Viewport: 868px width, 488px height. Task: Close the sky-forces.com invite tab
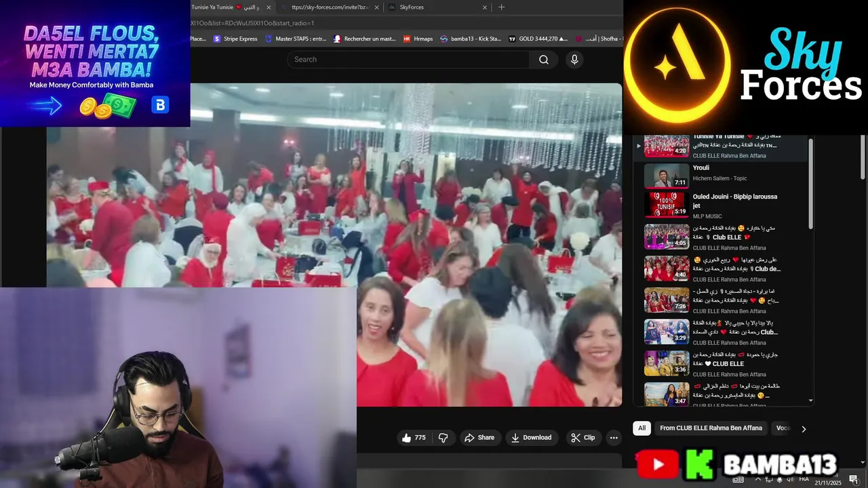pyautogui.click(x=376, y=7)
